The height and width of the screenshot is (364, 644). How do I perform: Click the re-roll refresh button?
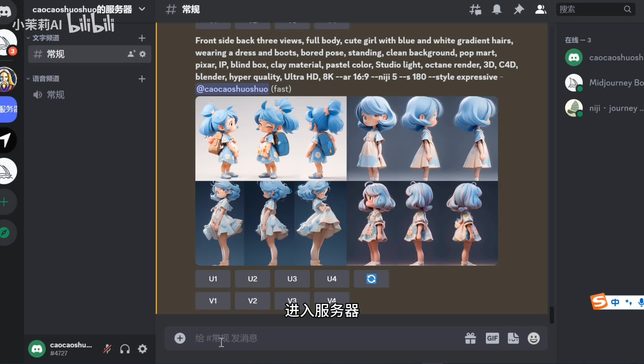tap(371, 279)
